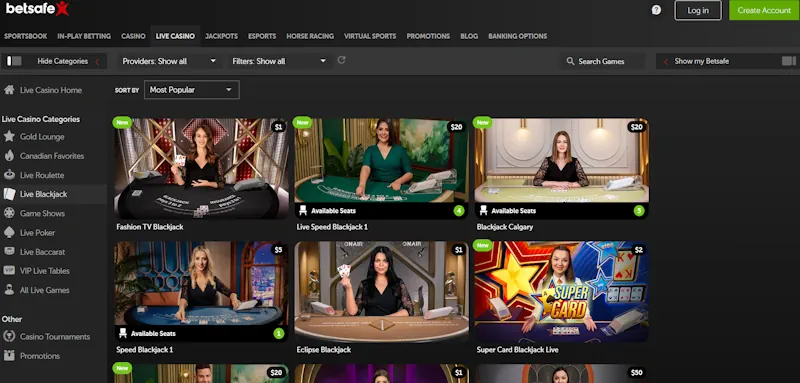
Task: Toggle the Hide Categories switch
Action: tap(14, 61)
